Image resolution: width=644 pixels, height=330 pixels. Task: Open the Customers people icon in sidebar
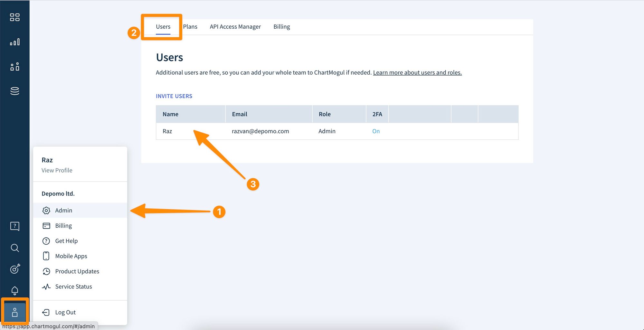(x=14, y=66)
